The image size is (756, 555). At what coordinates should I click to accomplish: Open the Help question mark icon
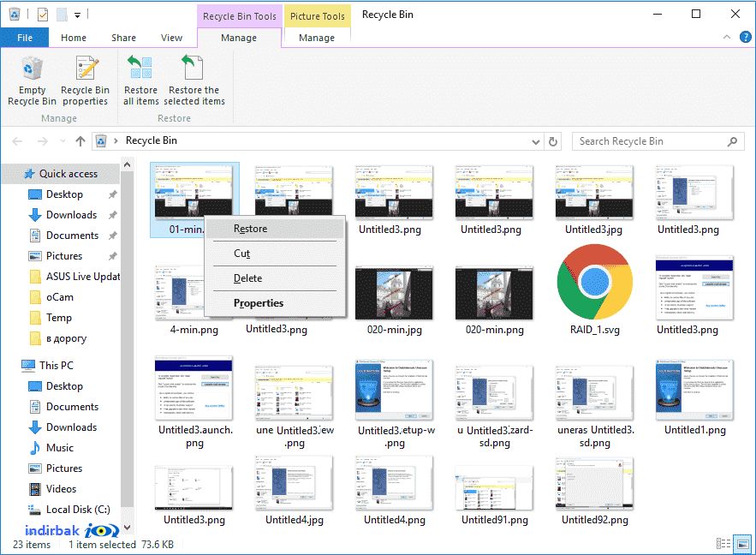pos(746,37)
